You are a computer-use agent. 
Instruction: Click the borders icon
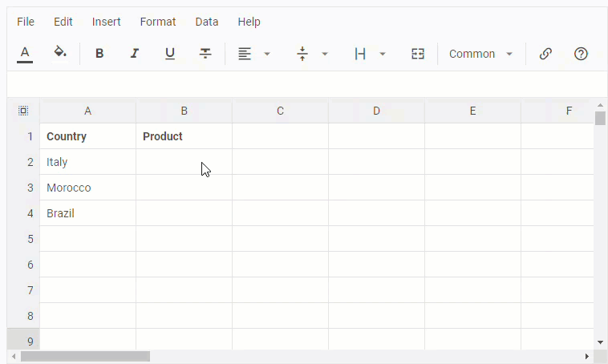pyautogui.click(x=360, y=54)
